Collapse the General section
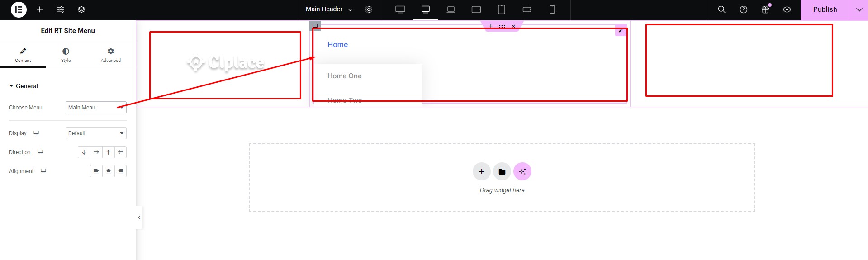868x260 pixels. click(24, 86)
